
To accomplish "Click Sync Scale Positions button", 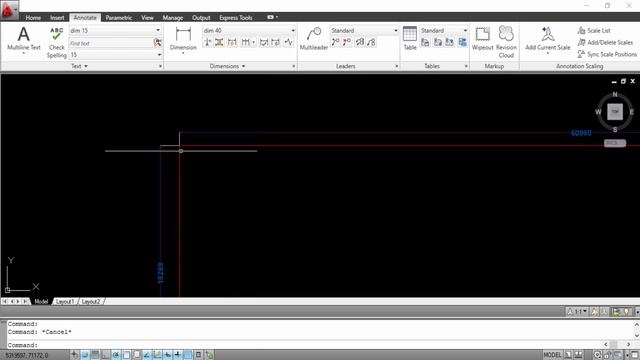I will 607,54.
